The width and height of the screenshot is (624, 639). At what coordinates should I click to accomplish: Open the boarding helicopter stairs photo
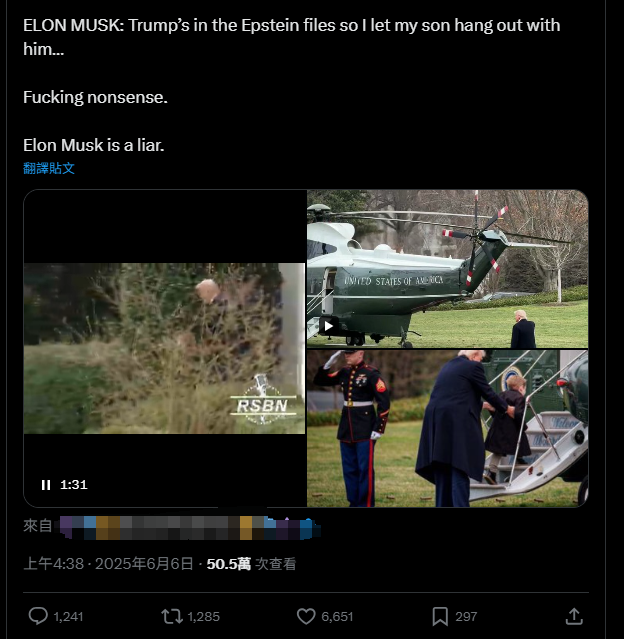click(x=448, y=428)
